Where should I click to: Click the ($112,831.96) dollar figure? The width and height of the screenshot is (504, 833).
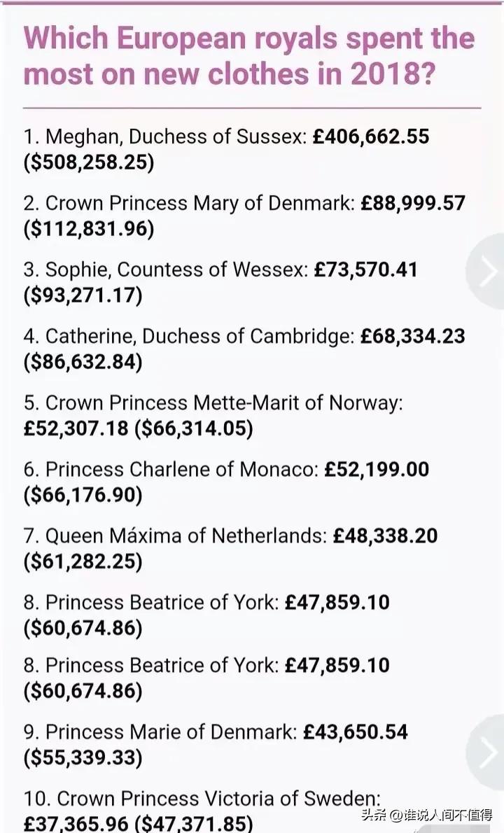tap(88, 229)
